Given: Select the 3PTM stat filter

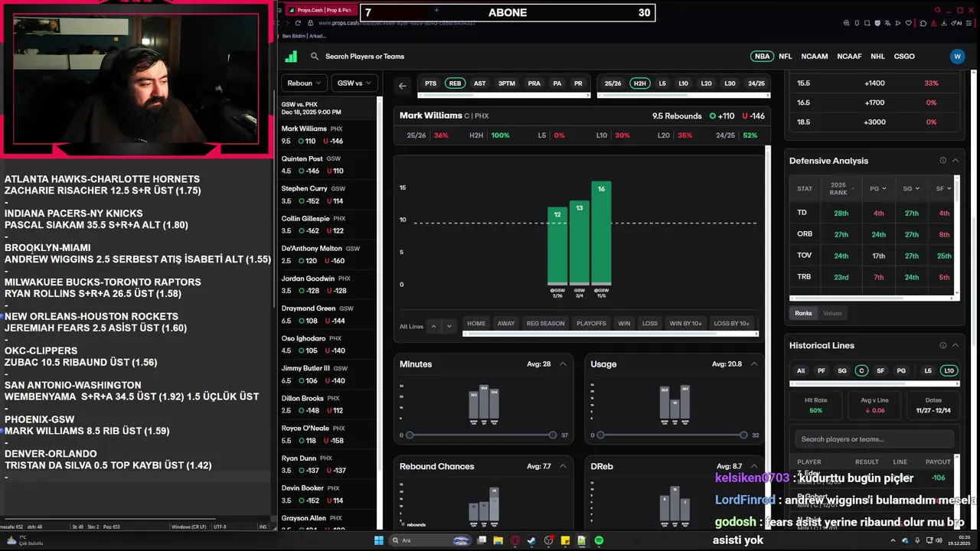Looking at the screenshot, I should [x=507, y=83].
